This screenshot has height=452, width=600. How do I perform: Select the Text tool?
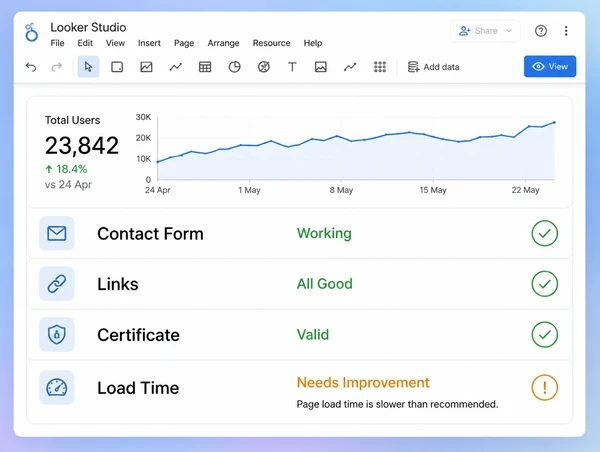pyautogui.click(x=292, y=67)
